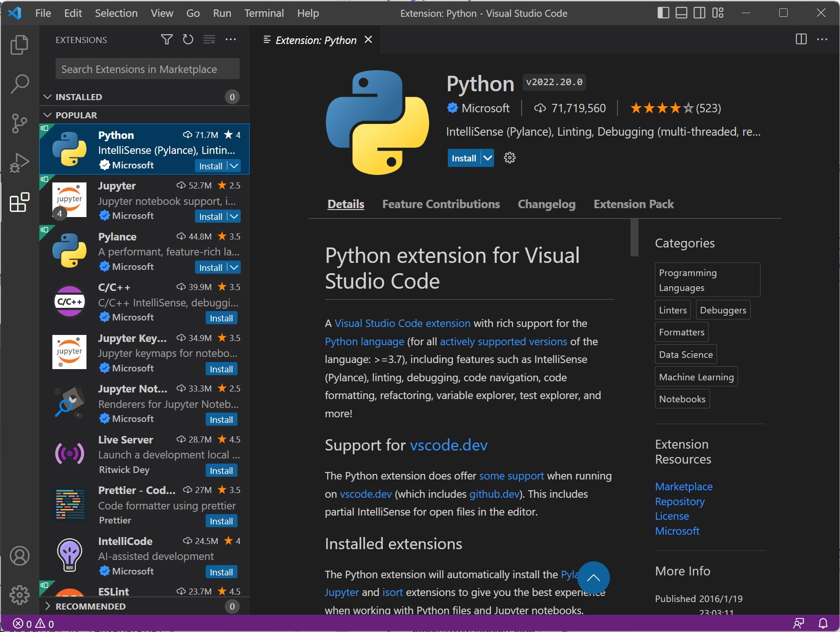Install Jupyter Keymap extension

pos(222,369)
